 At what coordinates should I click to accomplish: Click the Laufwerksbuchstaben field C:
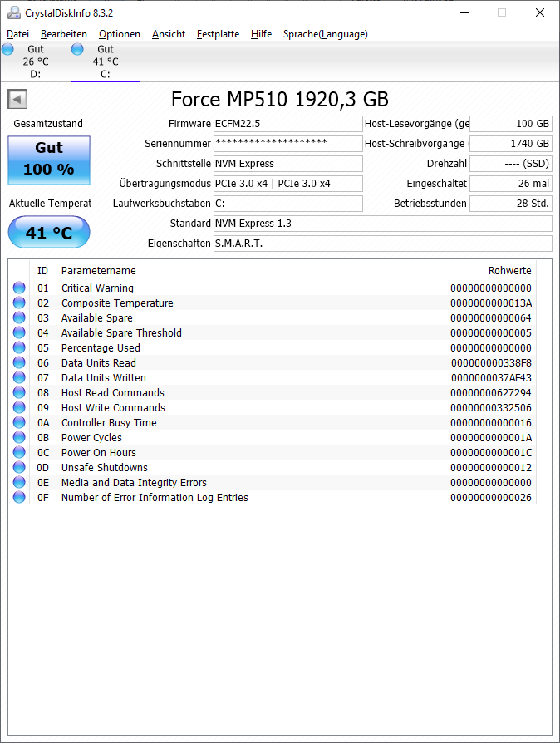(x=288, y=204)
